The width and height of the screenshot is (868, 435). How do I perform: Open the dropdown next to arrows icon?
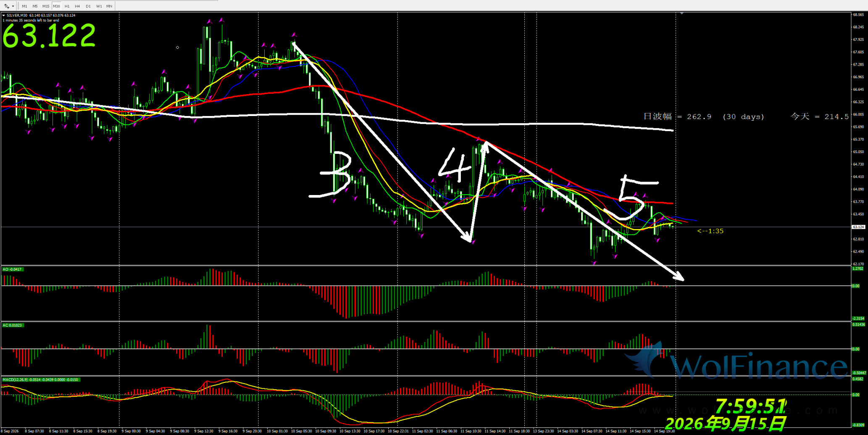click(13, 6)
